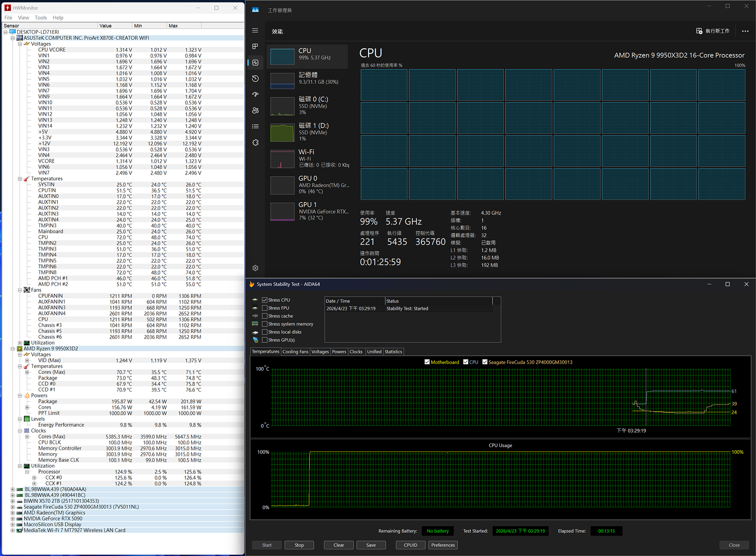Open App history icon in Task Manager
The width and height of the screenshot is (756, 556).
click(x=255, y=78)
